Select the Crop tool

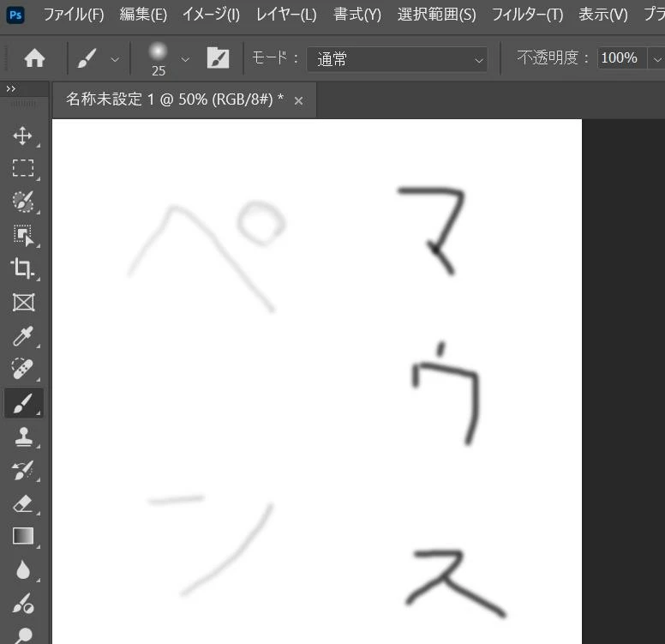23,268
